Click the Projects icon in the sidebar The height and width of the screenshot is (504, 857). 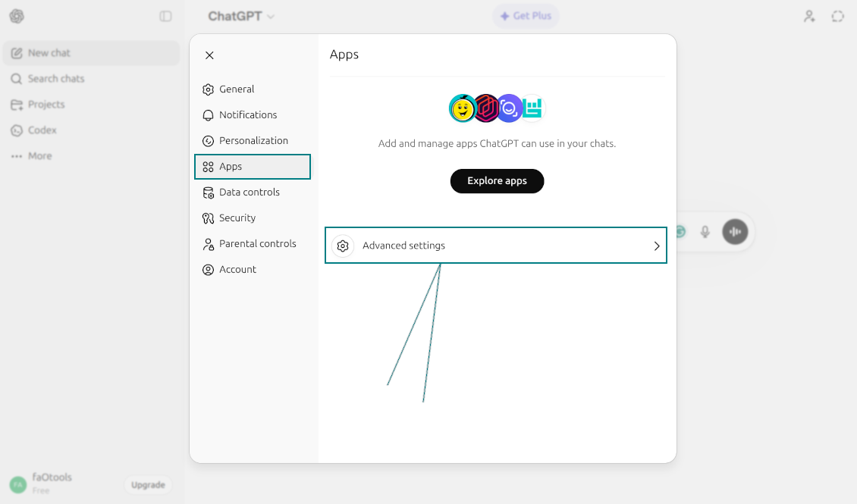pos(16,104)
